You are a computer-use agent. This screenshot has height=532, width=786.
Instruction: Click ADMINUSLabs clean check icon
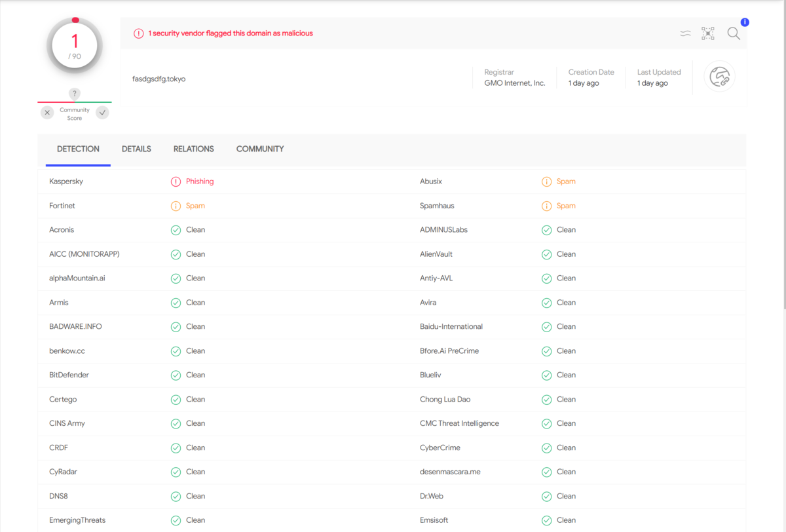[546, 230]
